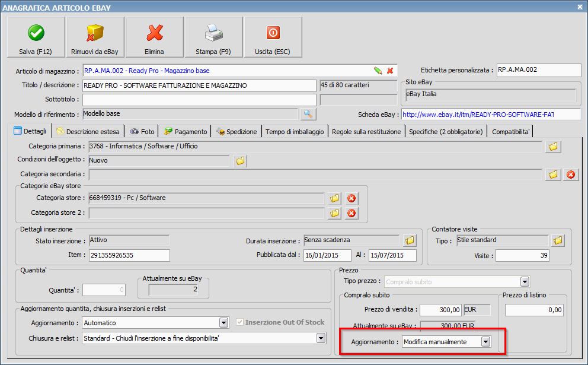The image size is (588, 365).
Task: Search reference model with magnifier icon
Action: pos(308,114)
